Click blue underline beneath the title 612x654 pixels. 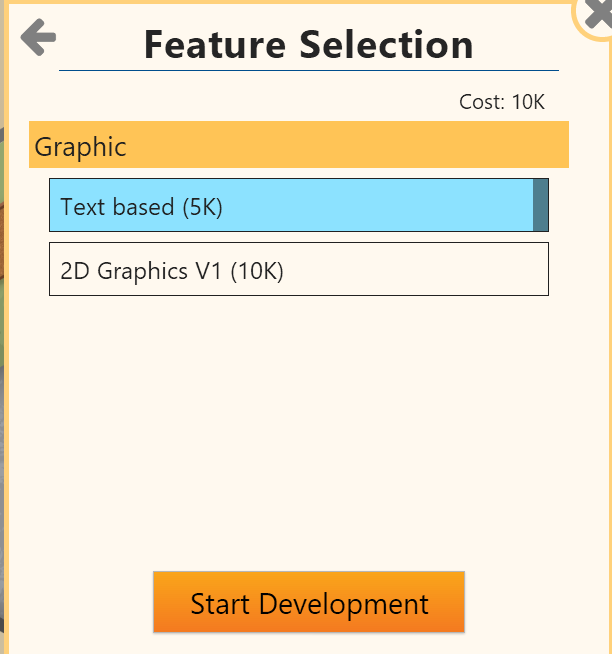[x=308, y=71]
